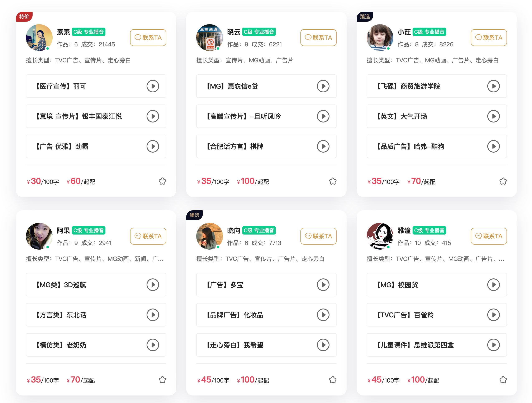Click the 特价 badge on 素素's card

click(24, 17)
